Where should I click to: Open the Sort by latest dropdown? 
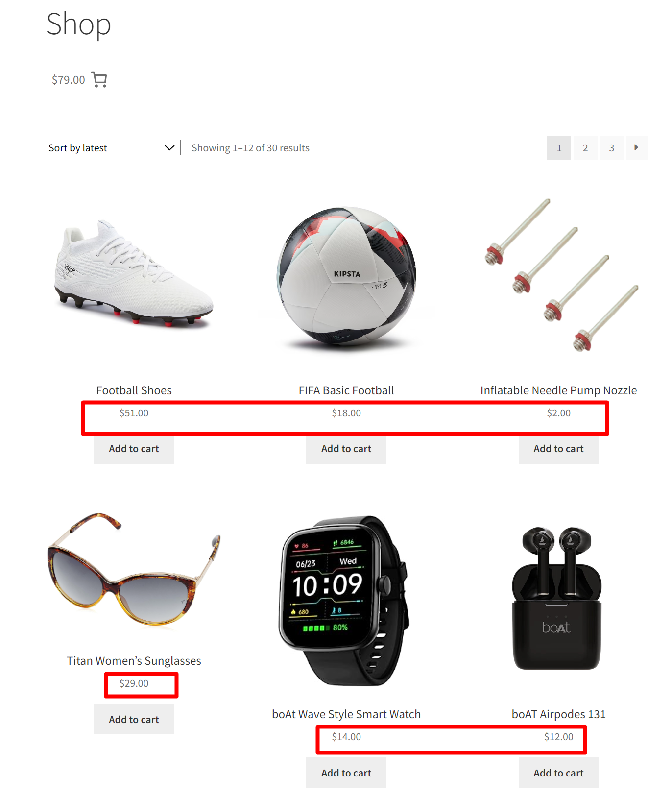click(x=113, y=147)
